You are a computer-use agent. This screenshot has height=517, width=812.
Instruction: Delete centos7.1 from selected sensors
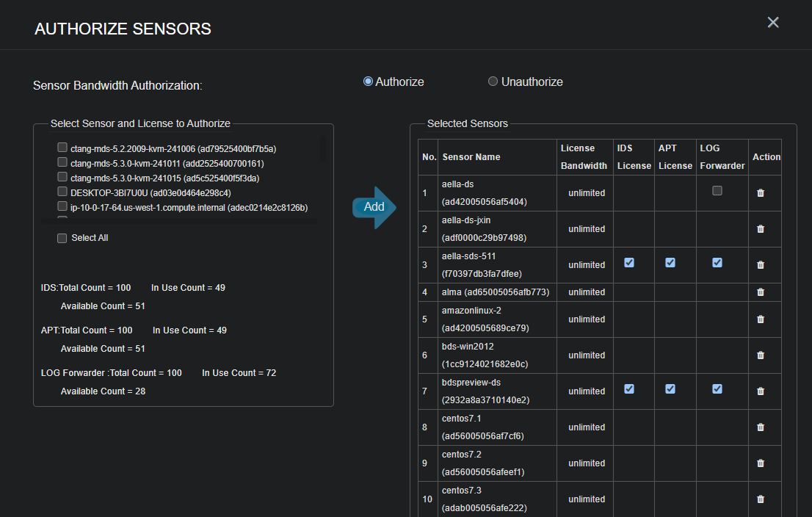click(761, 427)
